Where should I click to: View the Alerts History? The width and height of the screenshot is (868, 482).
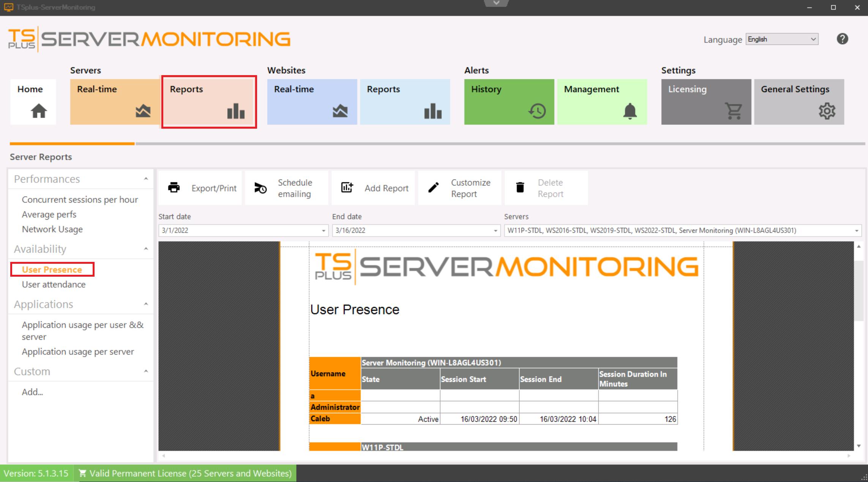click(509, 102)
